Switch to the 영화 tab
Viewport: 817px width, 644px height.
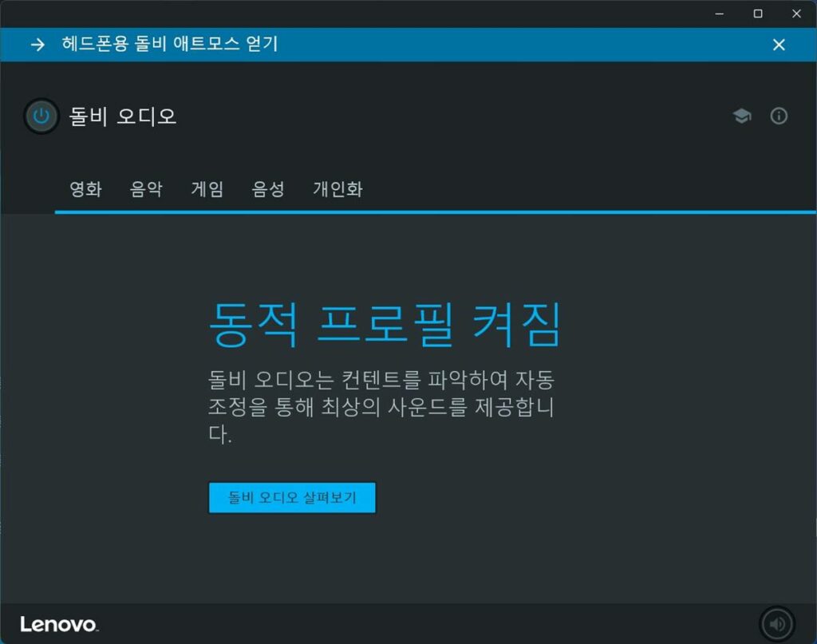coord(86,188)
